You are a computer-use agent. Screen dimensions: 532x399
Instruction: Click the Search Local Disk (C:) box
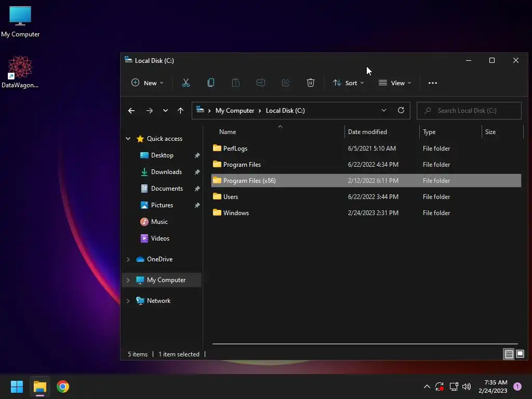pos(469,111)
